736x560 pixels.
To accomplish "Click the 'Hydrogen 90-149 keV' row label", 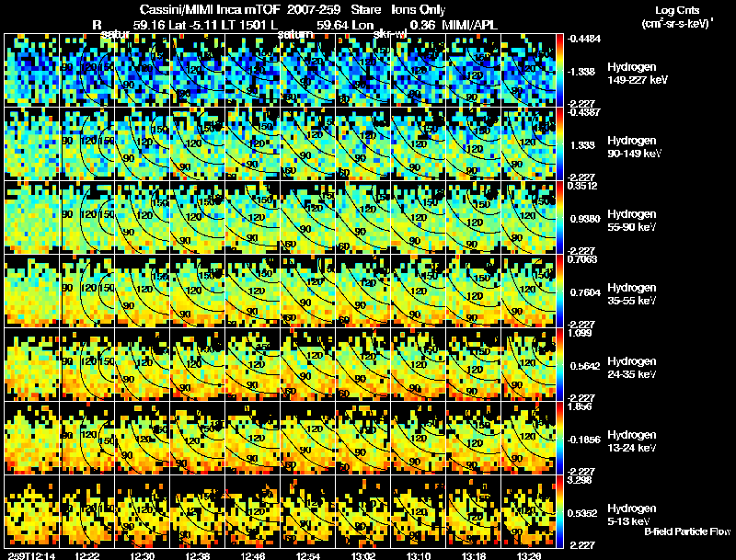I will pos(634,147).
